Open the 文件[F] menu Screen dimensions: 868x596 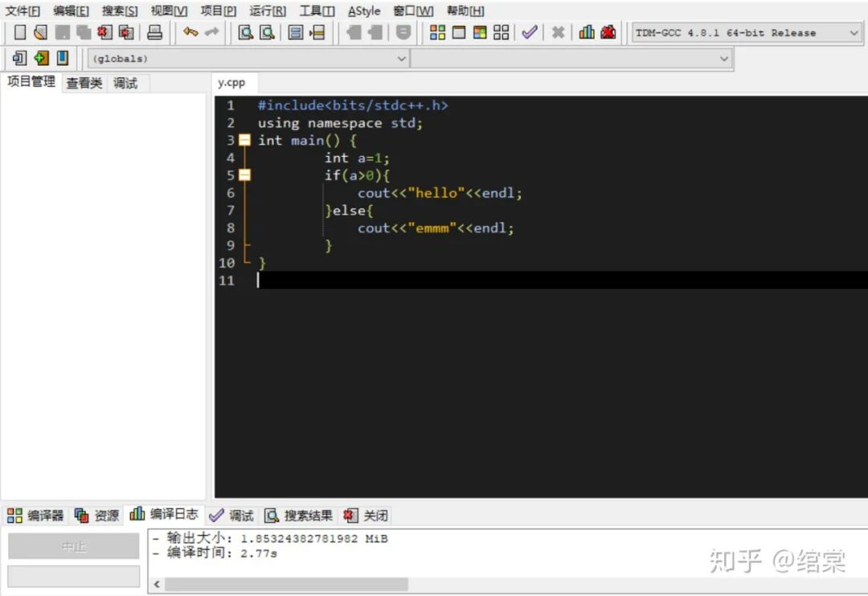click(x=23, y=10)
